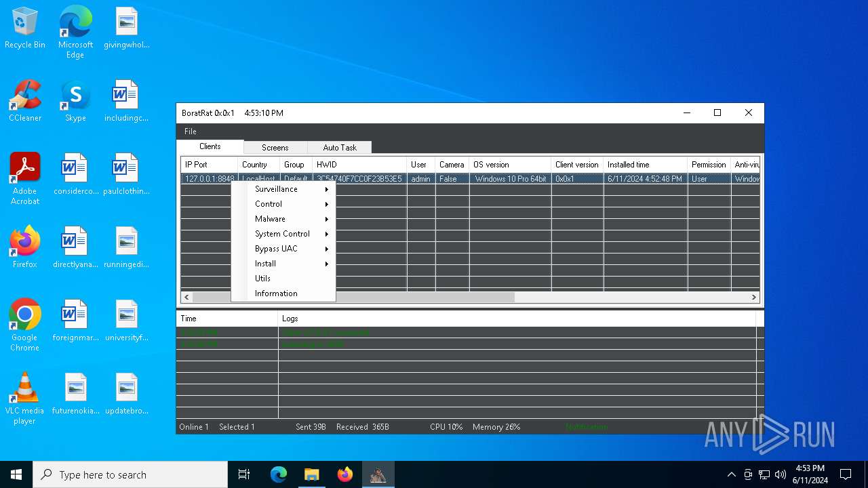Screen dimensions: 868x488
Task: Select the foreignmar... Word document icon
Action: click(75, 321)
